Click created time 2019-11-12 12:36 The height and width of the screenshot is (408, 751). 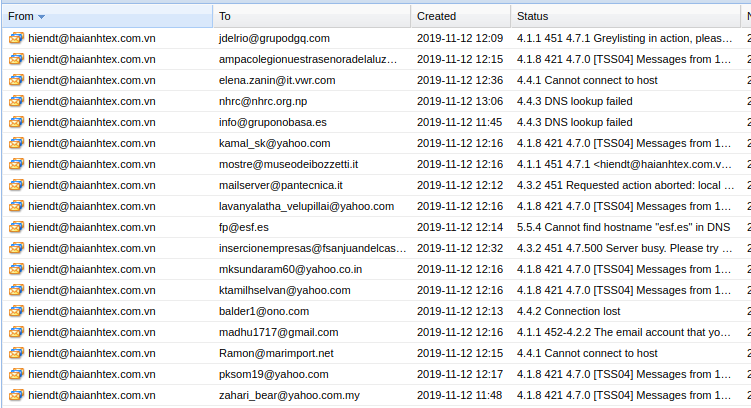(460, 80)
